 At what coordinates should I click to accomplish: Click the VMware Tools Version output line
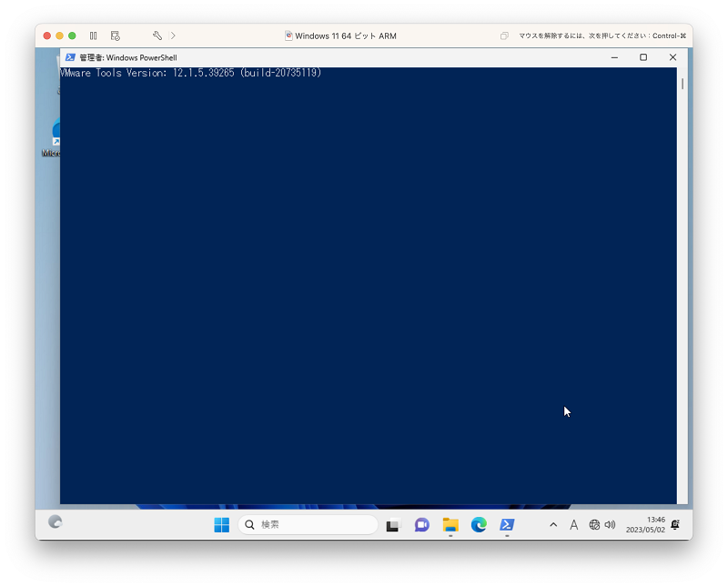coord(190,73)
